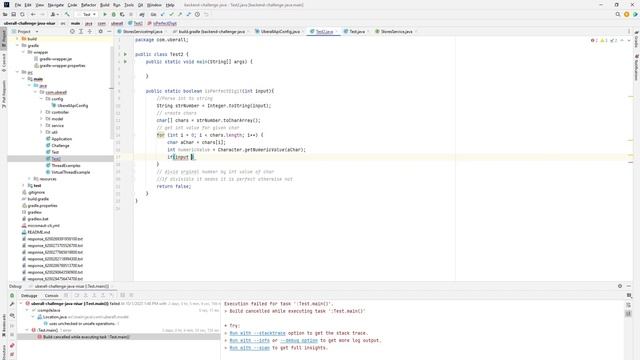Click the isPerfectDigit breadcrumb in navigation bar

tap(162, 23)
